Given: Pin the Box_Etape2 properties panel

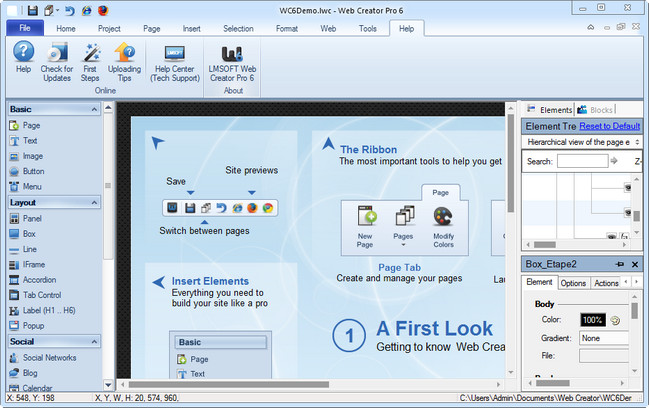Looking at the screenshot, I should click(x=620, y=264).
